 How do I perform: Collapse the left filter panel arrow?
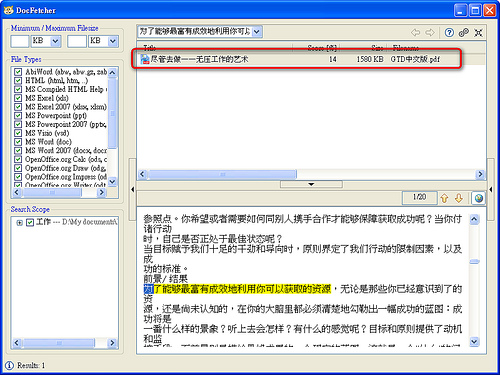(x=132, y=189)
